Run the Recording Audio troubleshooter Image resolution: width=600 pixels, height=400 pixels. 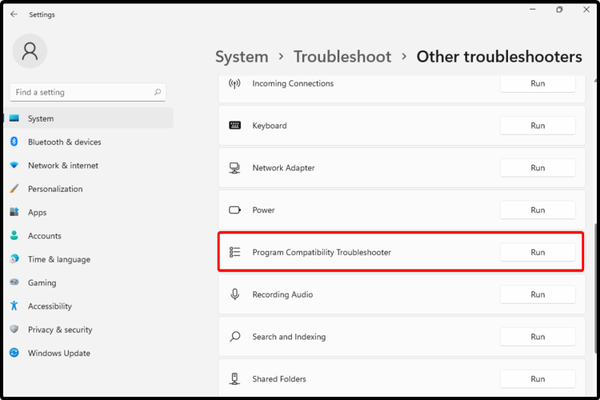point(537,295)
